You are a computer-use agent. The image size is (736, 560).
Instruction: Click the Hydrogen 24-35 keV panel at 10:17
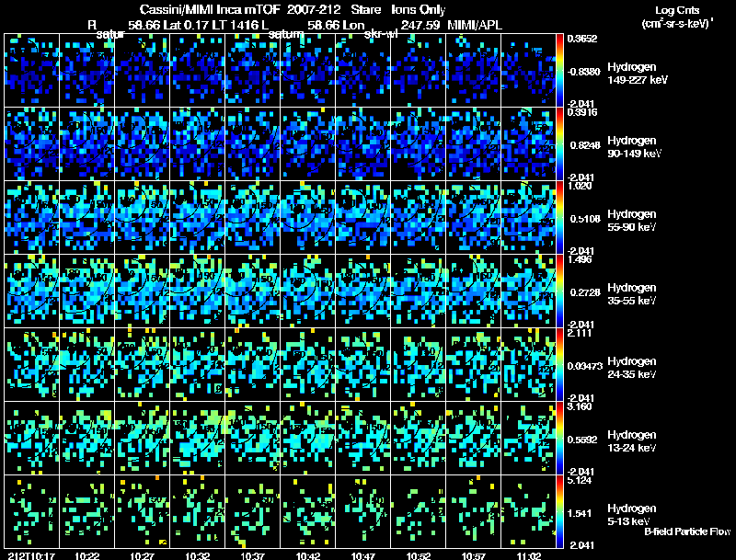(32, 365)
